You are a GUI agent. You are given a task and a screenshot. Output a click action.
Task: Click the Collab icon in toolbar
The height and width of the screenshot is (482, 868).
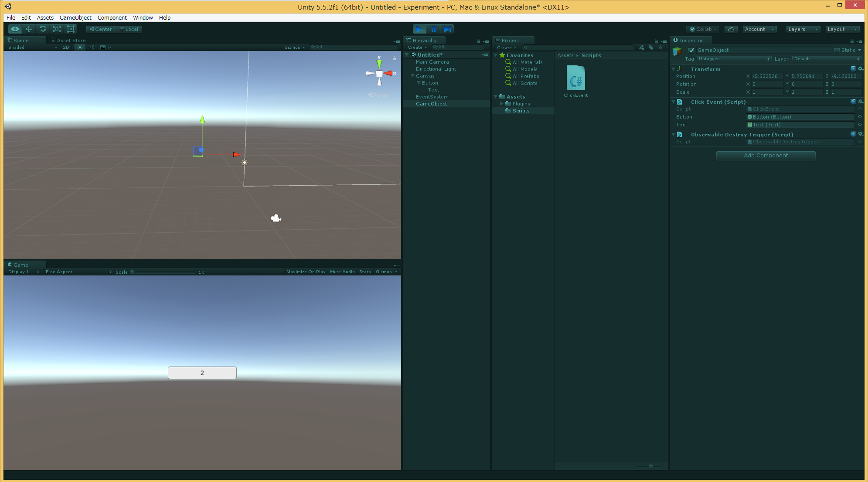[704, 28]
